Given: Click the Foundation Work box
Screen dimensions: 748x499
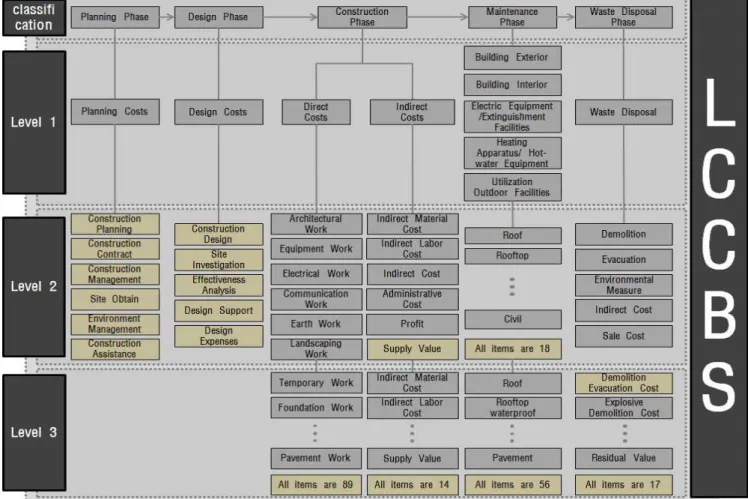Looking at the screenshot, I should (x=316, y=408).
